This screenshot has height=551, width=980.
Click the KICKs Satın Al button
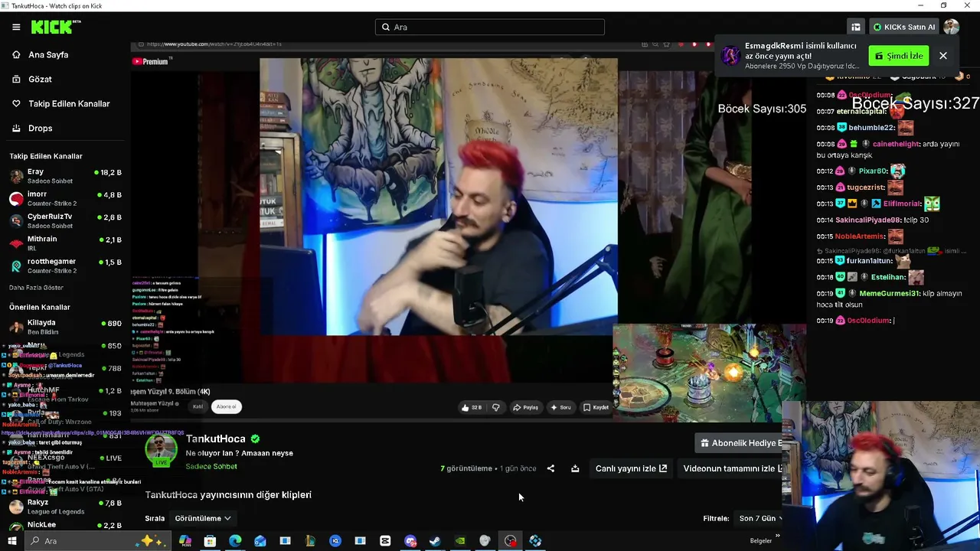click(904, 27)
